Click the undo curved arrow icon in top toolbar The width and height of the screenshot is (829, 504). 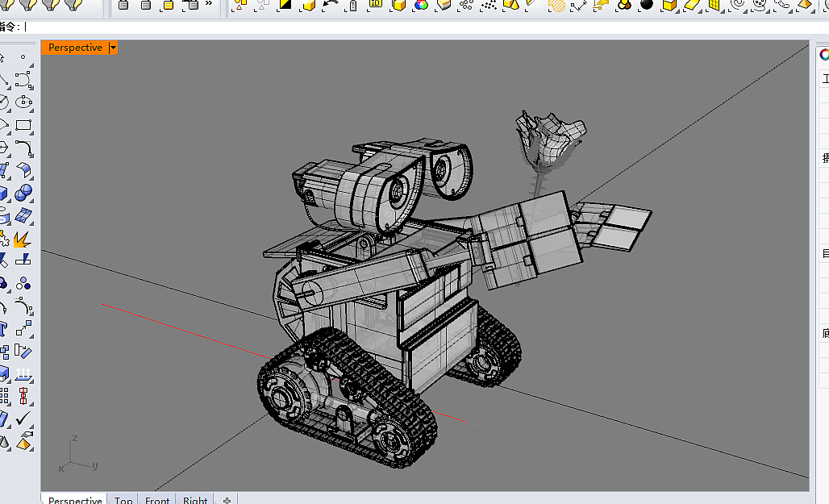click(331, 6)
